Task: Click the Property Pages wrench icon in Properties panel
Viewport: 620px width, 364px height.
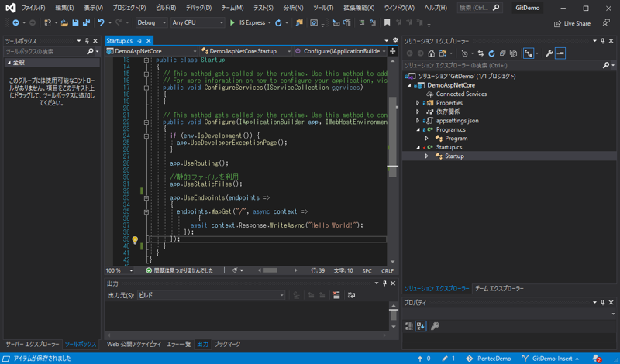Action: [435, 326]
